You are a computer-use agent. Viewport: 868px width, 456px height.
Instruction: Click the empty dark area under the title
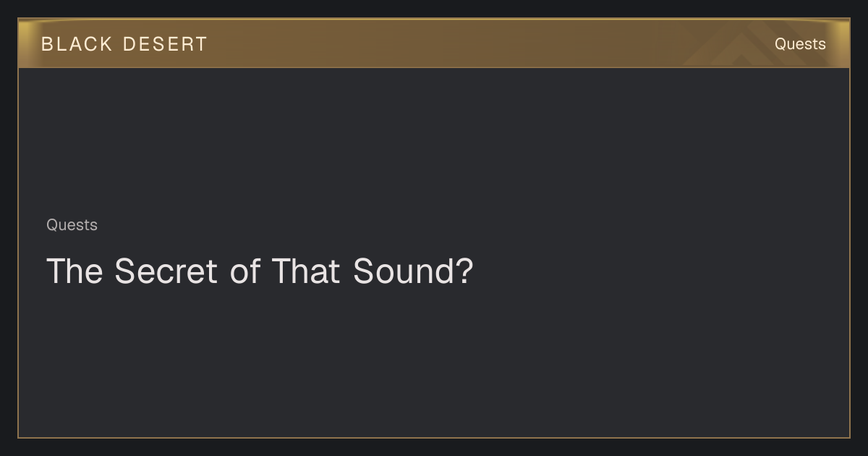434,362
